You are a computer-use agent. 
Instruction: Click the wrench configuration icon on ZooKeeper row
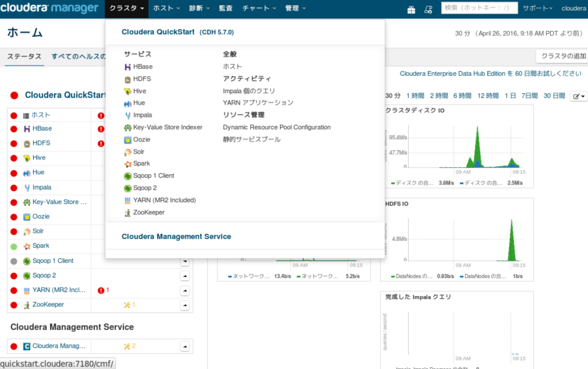(127, 305)
